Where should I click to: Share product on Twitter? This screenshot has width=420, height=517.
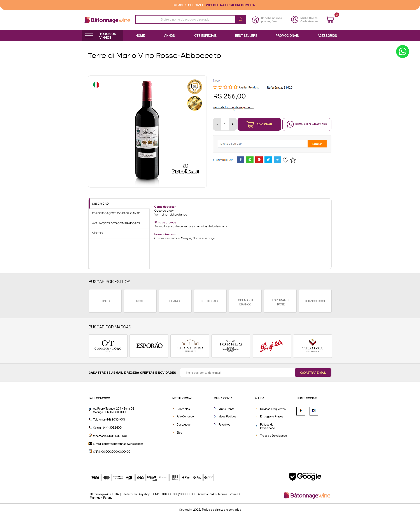pos(268,160)
